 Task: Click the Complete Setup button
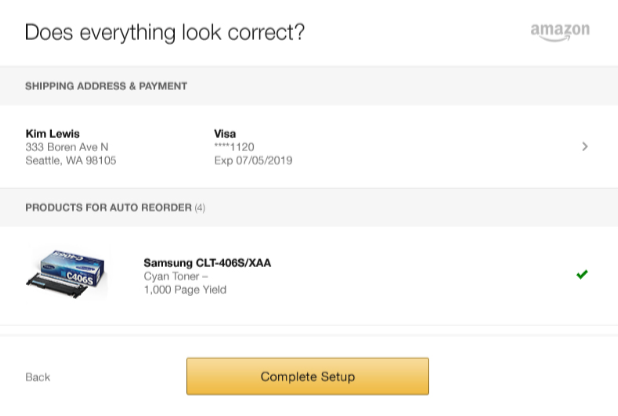(307, 376)
